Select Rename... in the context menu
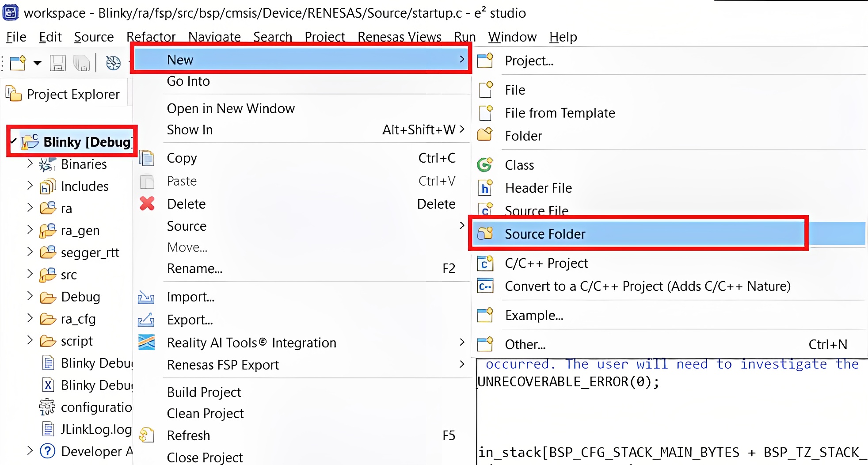 tap(194, 269)
